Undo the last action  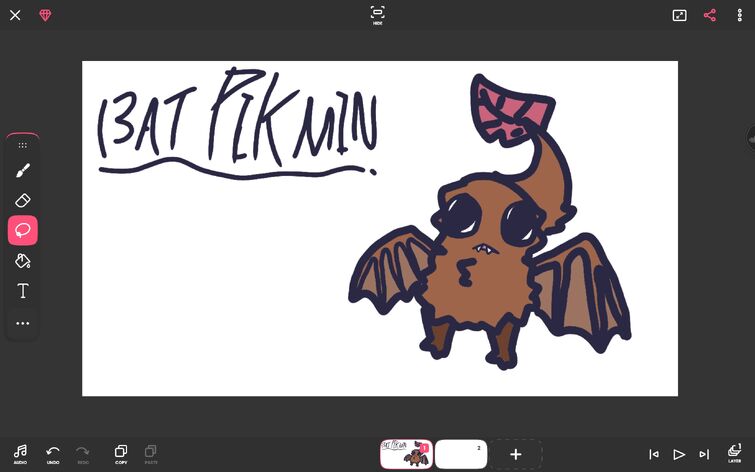(53, 454)
